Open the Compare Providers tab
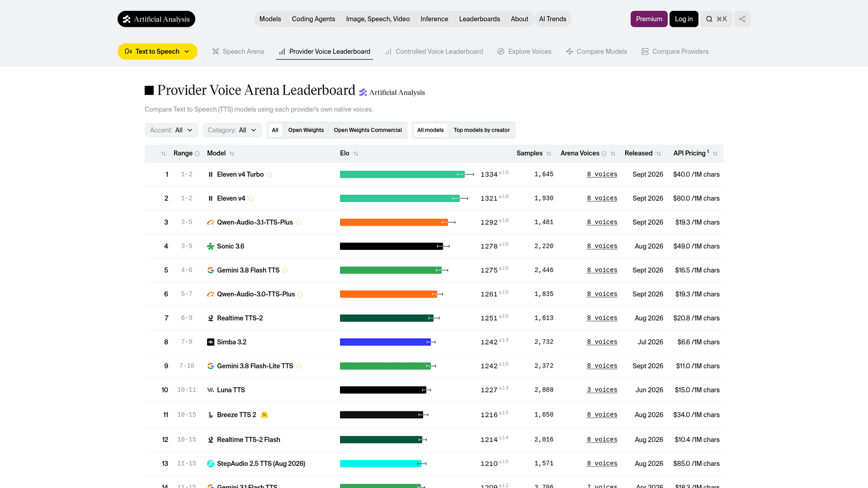Screen dimensions: 868x488 [675, 52]
